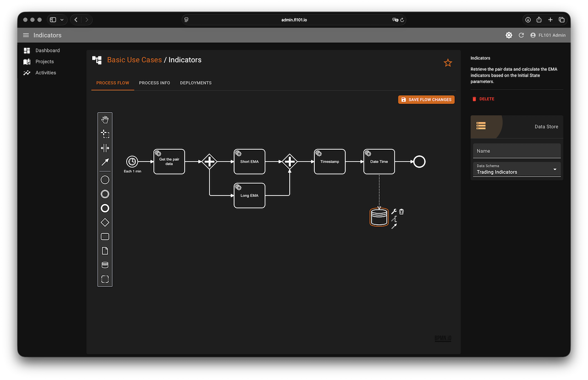Expand the FL101 Admin user menu
588x380 pixels.
point(548,35)
